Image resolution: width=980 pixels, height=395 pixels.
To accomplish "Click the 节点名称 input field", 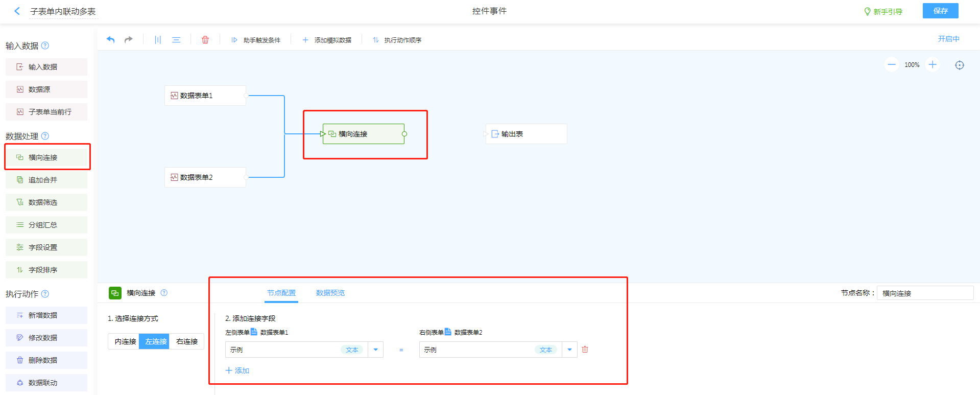I will [x=924, y=293].
